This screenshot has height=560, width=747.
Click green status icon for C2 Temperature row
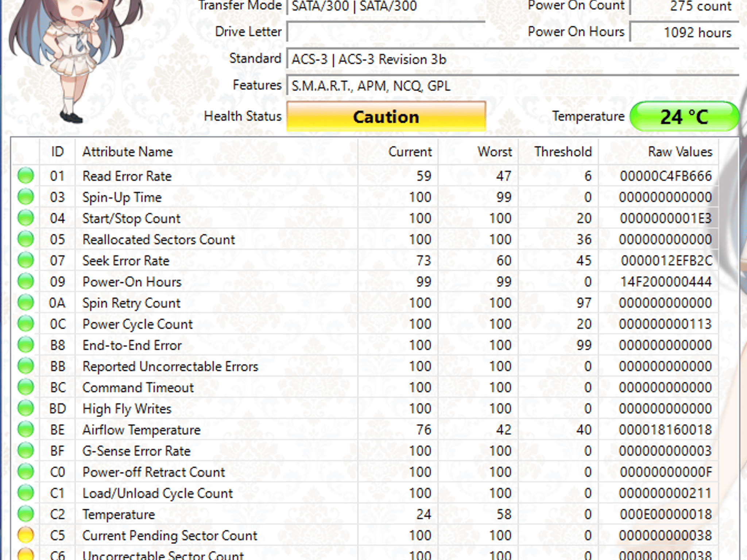tap(26, 514)
